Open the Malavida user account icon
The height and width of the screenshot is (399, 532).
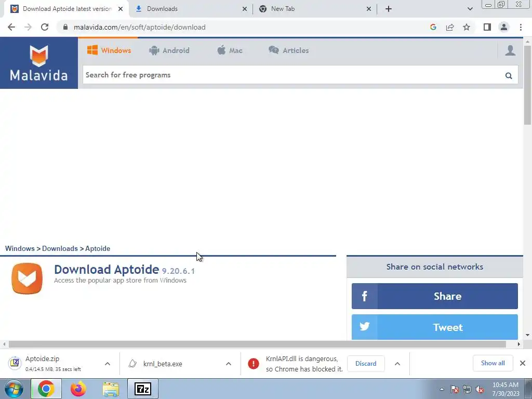point(510,50)
